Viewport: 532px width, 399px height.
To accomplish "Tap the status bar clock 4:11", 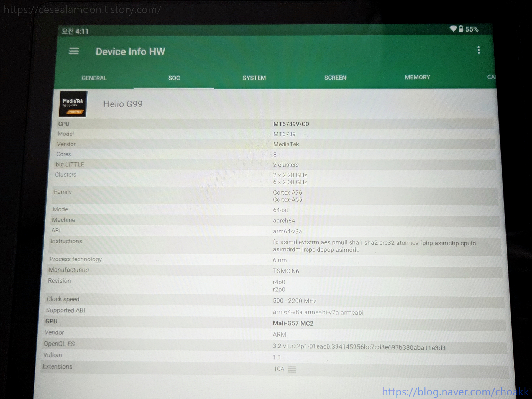I will 82,31.
